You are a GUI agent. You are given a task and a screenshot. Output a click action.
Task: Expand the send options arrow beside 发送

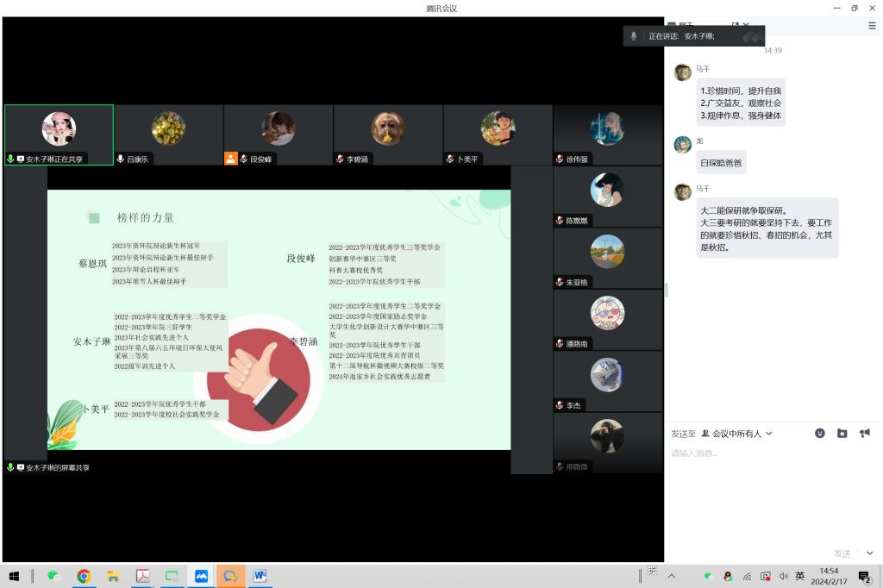(x=869, y=554)
